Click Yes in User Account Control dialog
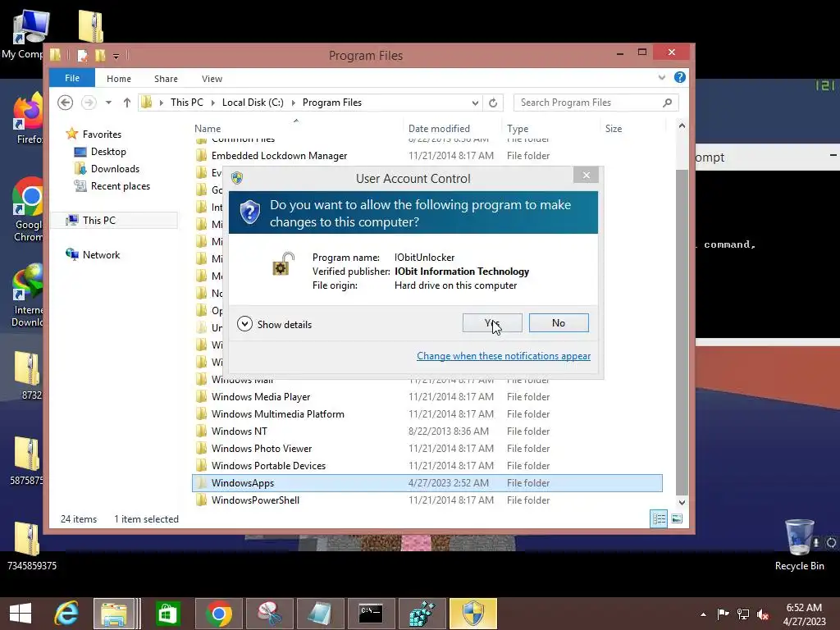840x630 pixels. point(492,323)
